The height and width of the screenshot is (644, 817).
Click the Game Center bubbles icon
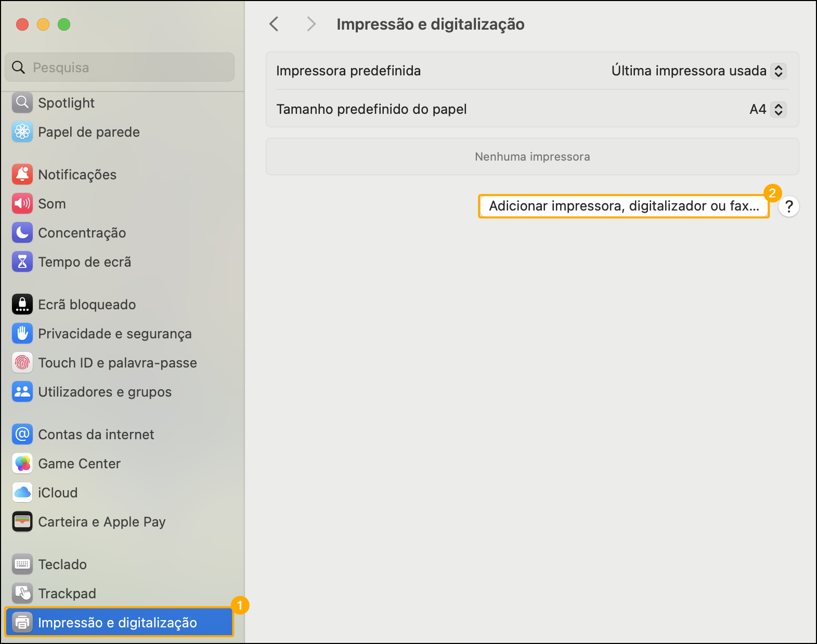pyautogui.click(x=22, y=464)
